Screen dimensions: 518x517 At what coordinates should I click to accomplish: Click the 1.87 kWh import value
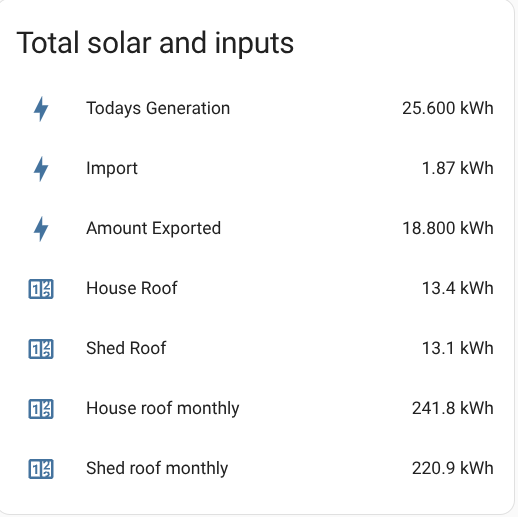click(x=458, y=168)
